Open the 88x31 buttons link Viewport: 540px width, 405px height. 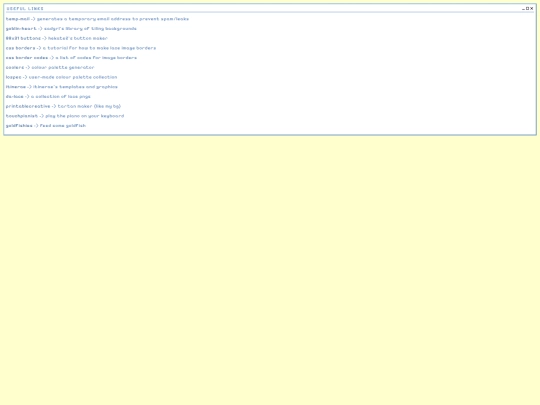tap(23, 38)
